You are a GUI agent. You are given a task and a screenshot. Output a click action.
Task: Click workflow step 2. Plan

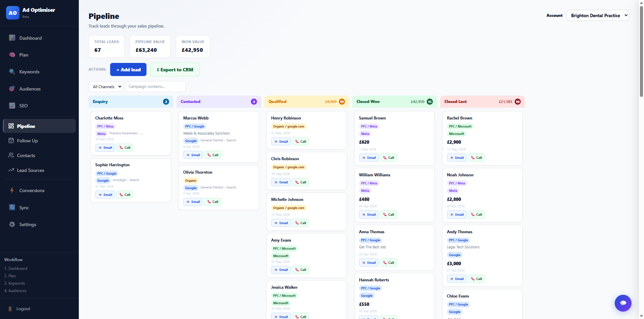click(10, 276)
